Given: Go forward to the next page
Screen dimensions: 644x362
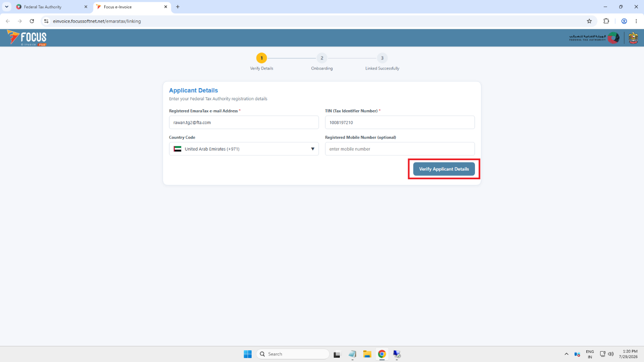Looking at the screenshot, I should (20, 21).
